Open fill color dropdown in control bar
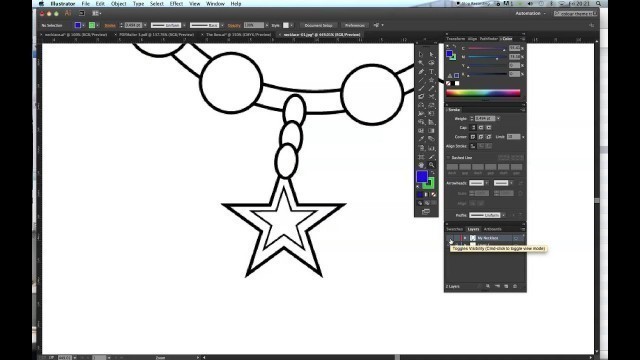Image resolution: width=640 pixels, height=360 pixels. (84, 25)
